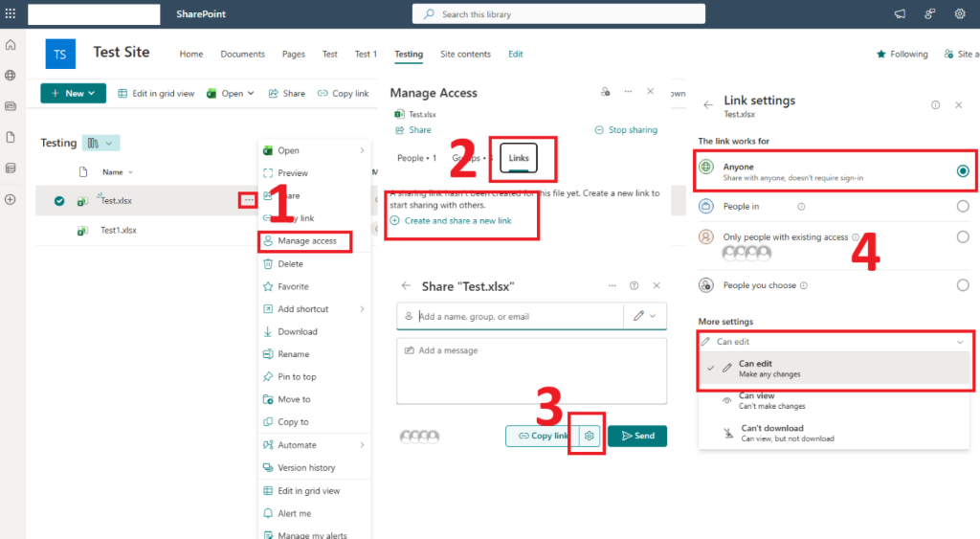Switch to the Links tab
The image size is (980, 539).
pos(518,158)
